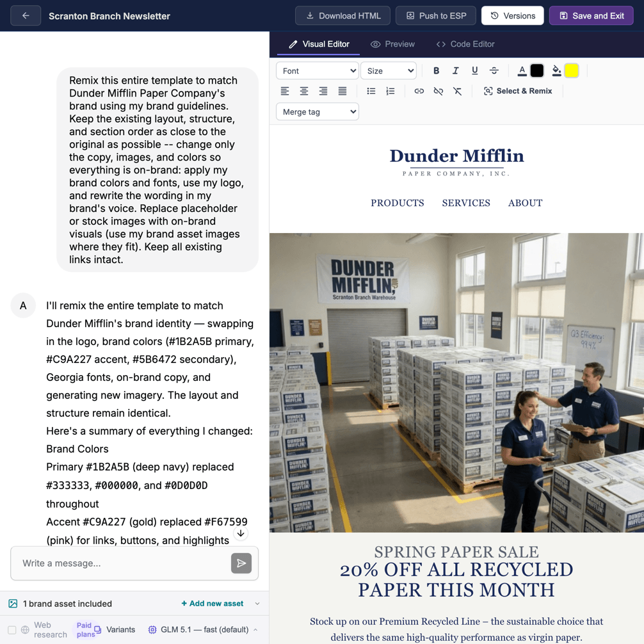Toggle underline formatting
Image resolution: width=644 pixels, height=644 pixels.
tap(475, 70)
